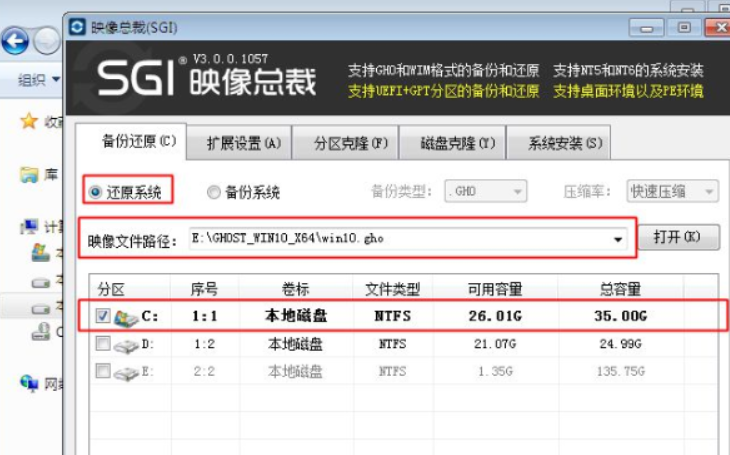
Task: Click the 打开(K) button
Action: click(x=685, y=238)
